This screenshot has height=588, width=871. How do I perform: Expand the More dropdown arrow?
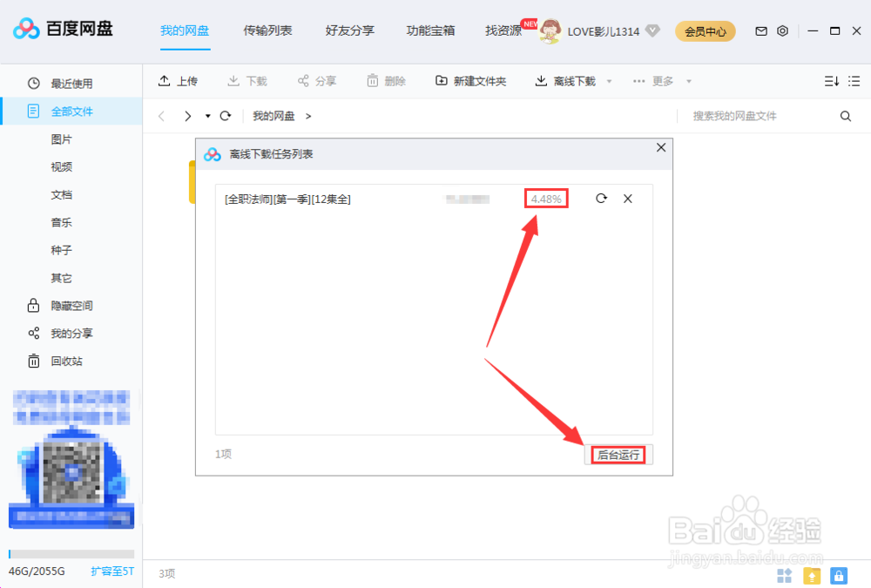689,81
